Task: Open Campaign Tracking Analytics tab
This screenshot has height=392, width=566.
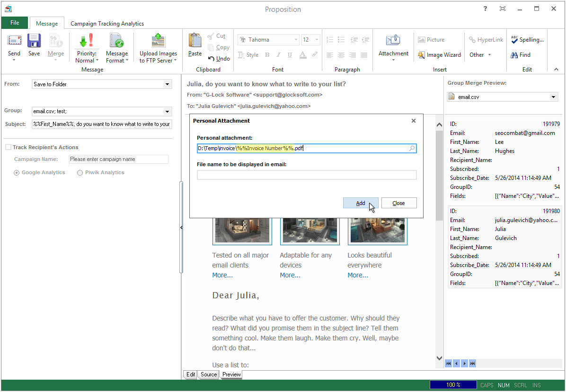Action: [107, 24]
